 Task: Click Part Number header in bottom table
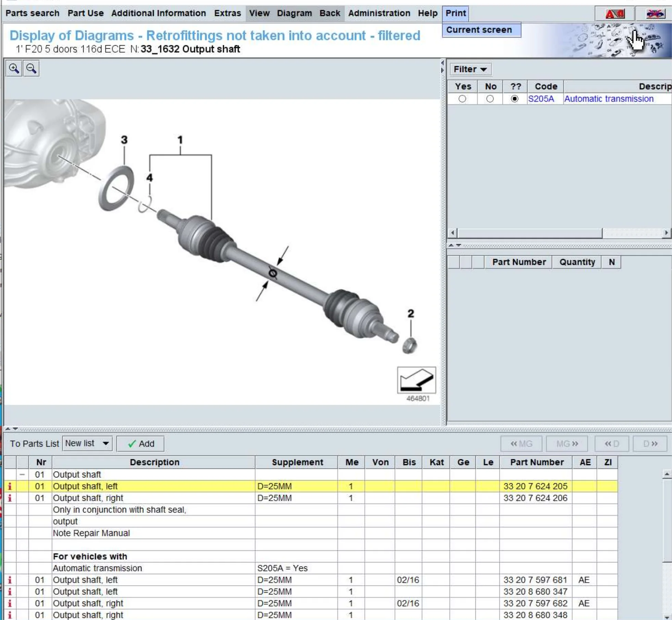(536, 462)
